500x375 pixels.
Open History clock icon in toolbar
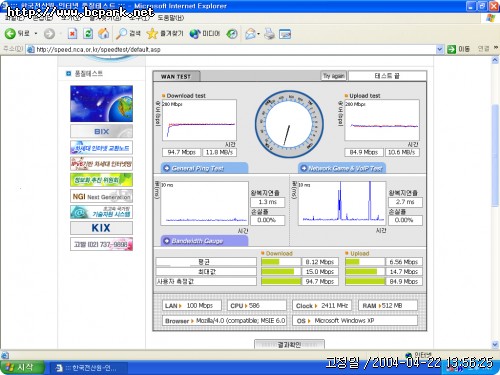[x=232, y=34]
